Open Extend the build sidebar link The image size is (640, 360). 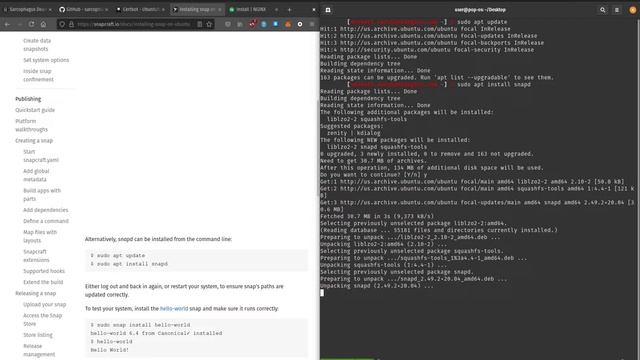[x=43, y=282]
